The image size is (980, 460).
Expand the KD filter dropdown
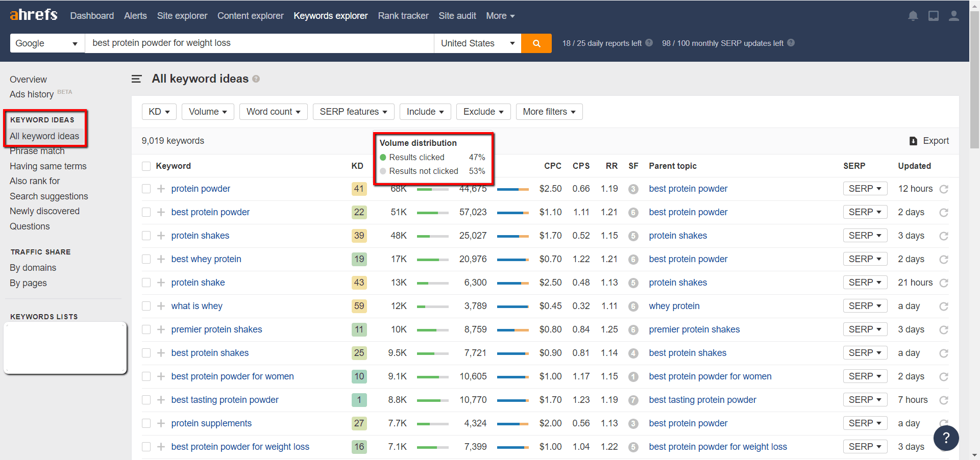(159, 112)
